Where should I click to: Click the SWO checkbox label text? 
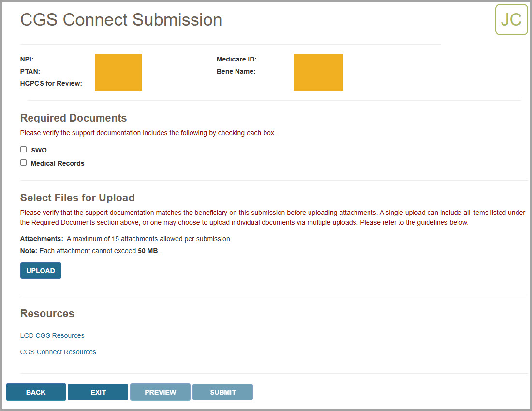pos(39,150)
